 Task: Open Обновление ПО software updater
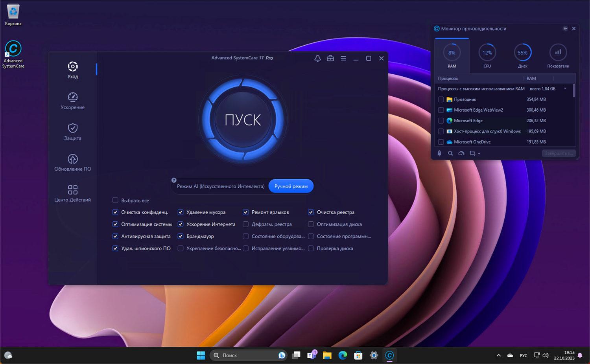(73, 162)
